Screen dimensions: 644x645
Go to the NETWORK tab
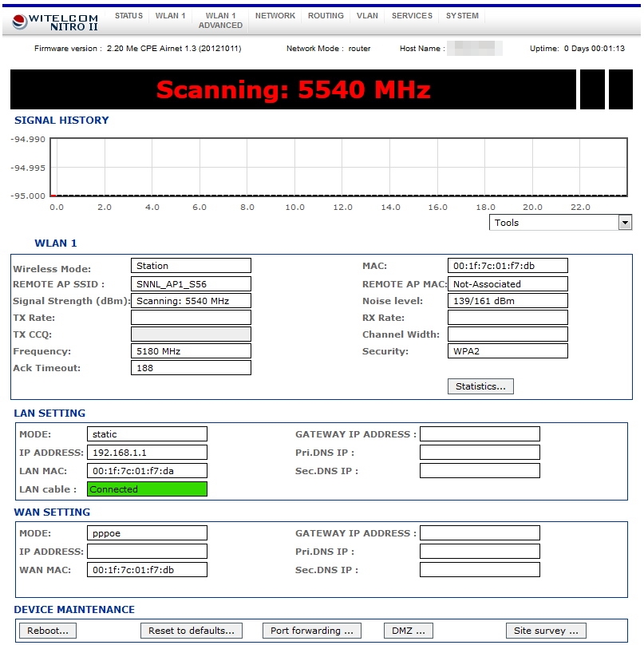tap(275, 16)
